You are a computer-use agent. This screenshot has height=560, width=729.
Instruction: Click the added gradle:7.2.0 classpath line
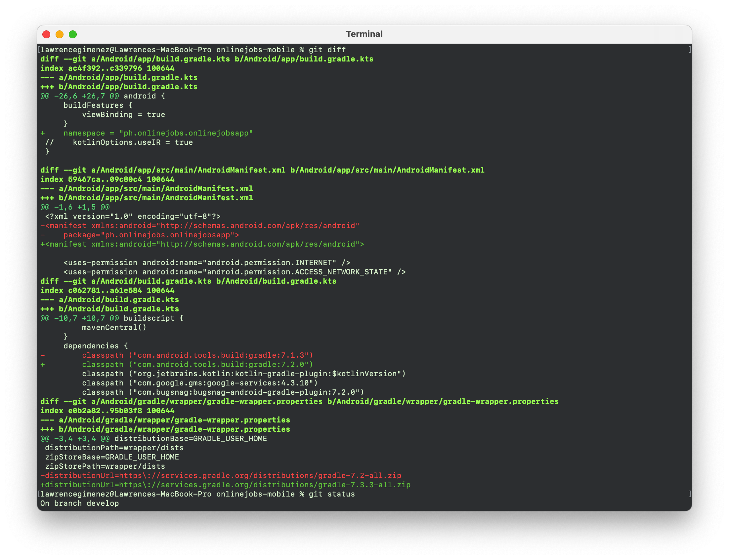coord(197,365)
